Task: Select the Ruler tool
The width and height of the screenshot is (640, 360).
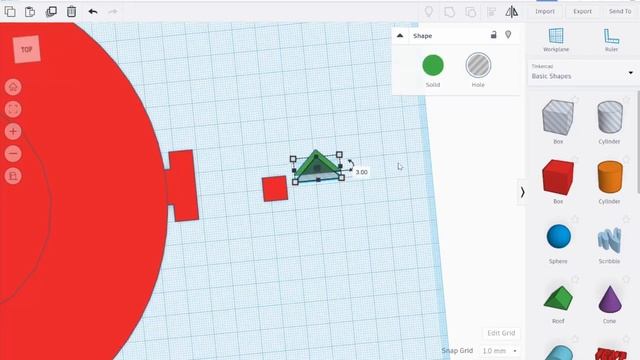Action: pyautogui.click(x=611, y=40)
